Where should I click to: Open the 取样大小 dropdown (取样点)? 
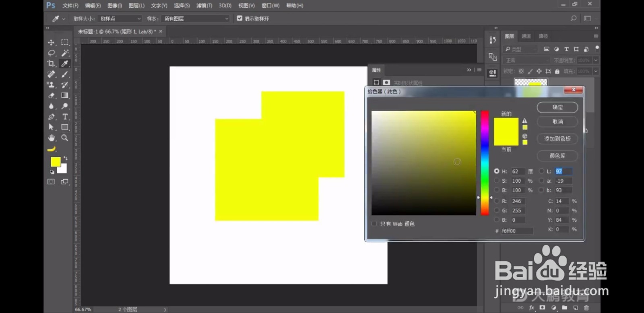(x=120, y=19)
